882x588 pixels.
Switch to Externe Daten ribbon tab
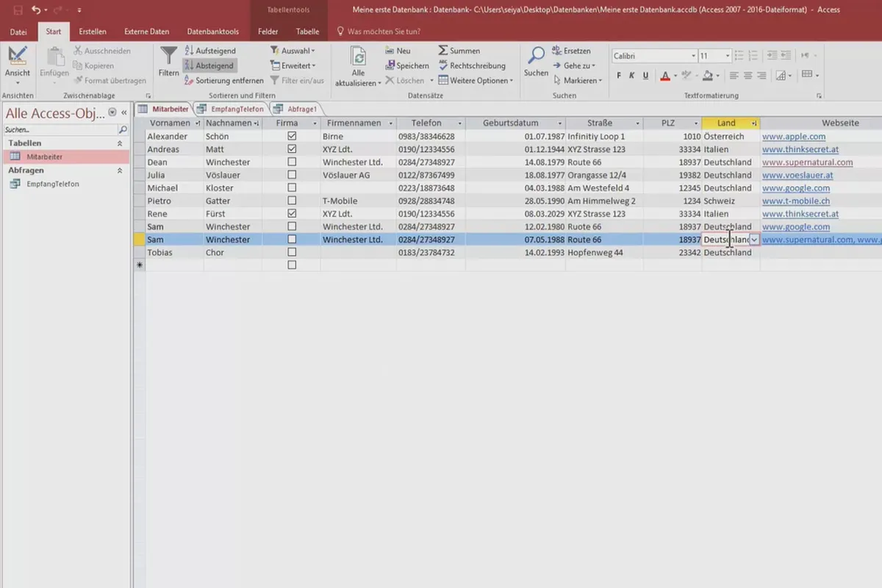pos(146,32)
